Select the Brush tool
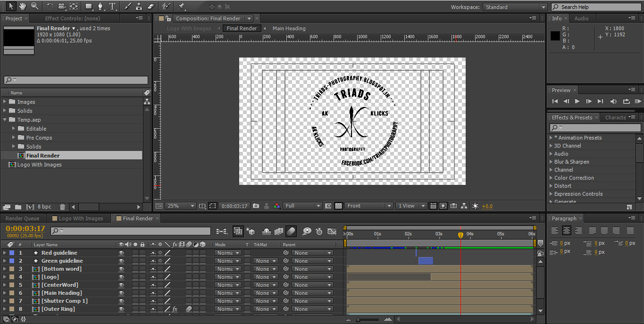 [x=127, y=6]
